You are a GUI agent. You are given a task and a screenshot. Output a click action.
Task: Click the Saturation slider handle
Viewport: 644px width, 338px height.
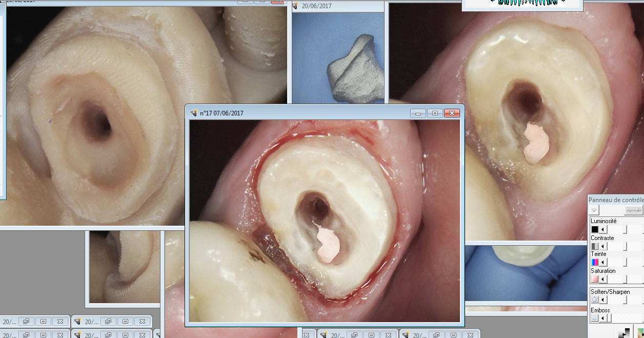tap(625, 279)
